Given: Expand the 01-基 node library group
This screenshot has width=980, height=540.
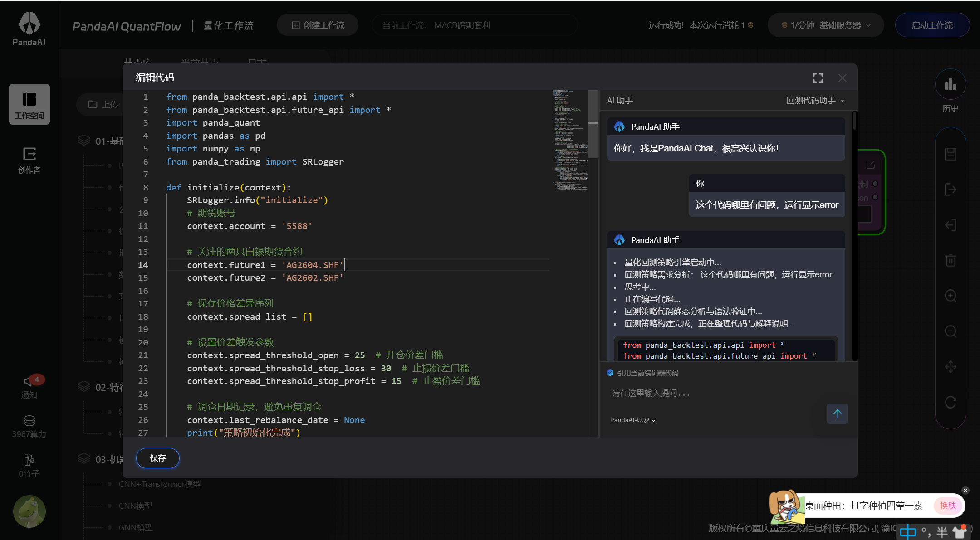Looking at the screenshot, I should click(x=100, y=141).
